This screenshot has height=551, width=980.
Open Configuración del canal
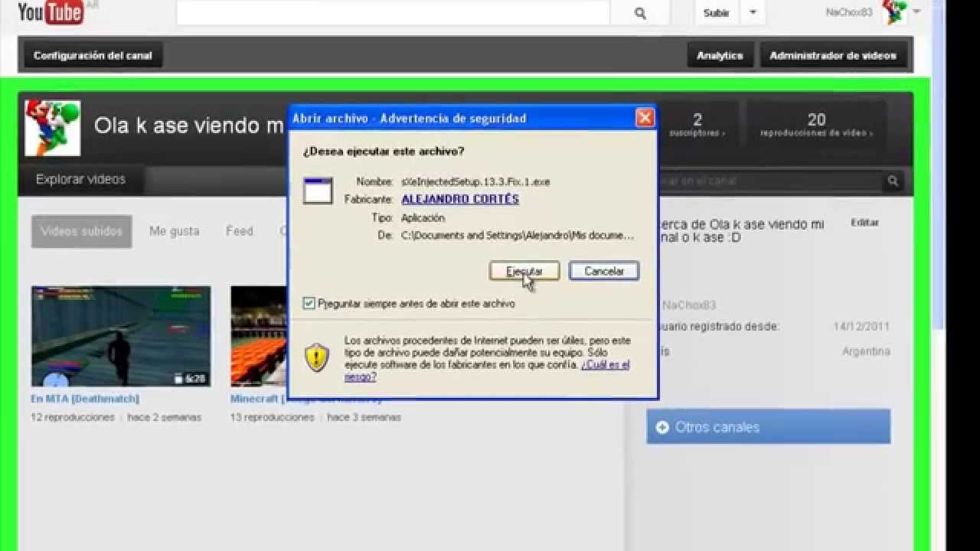93,56
